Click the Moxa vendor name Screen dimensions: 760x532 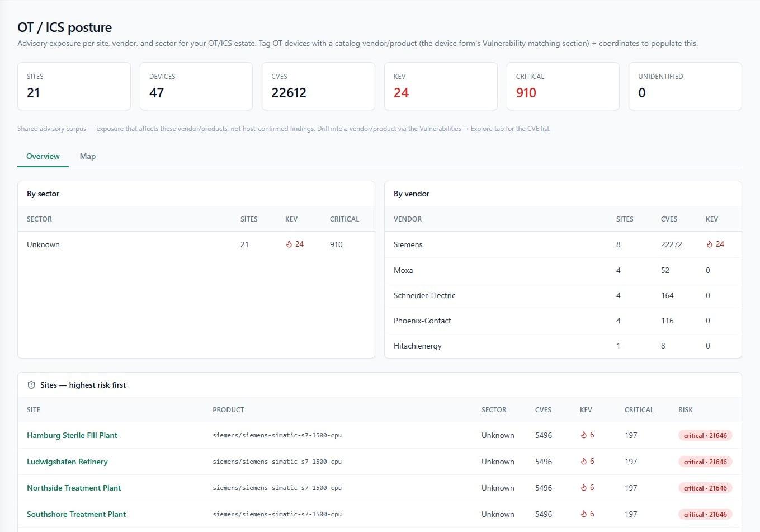(x=403, y=270)
